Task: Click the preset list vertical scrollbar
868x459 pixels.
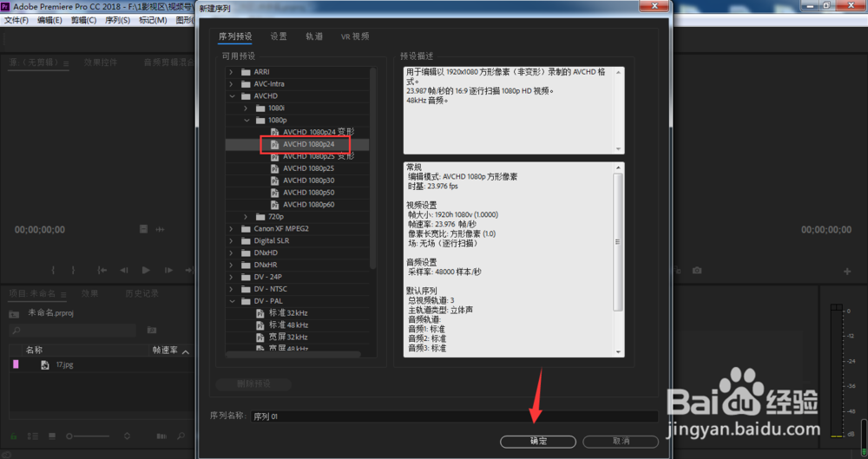Action: click(373, 168)
